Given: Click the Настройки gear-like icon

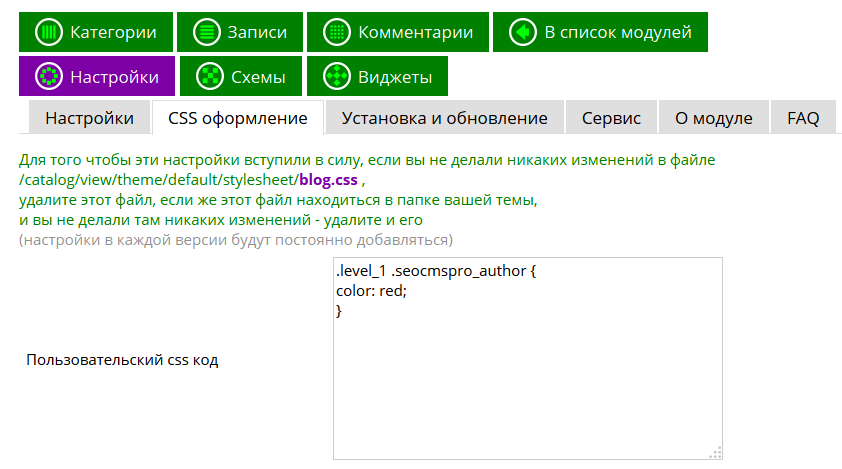Looking at the screenshot, I should 49,77.
